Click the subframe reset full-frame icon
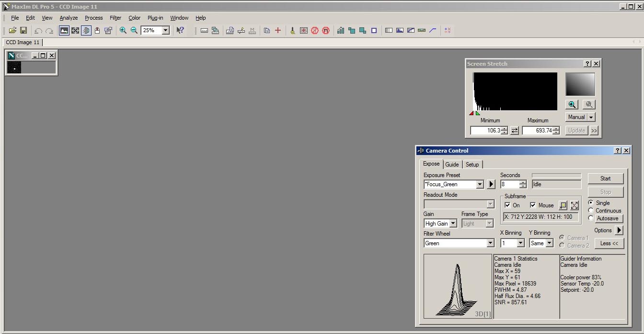Image resolution: width=644 pixels, height=334 pixels. [x=575, y=205]
